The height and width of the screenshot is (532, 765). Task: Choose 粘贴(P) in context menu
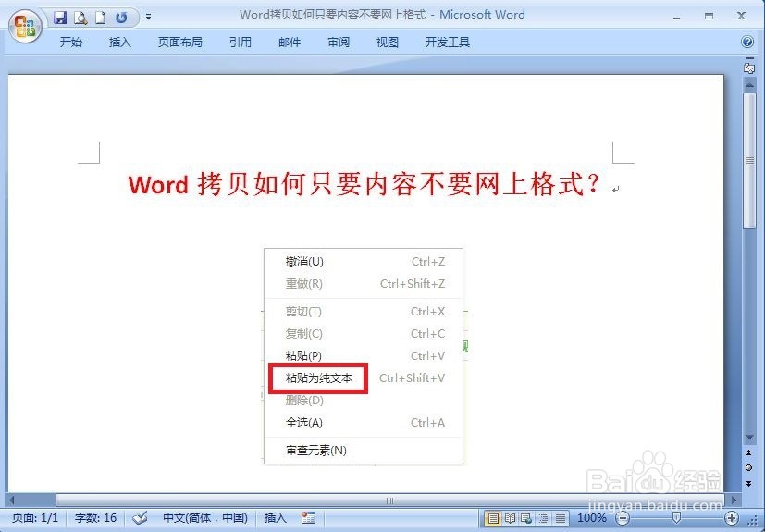click(x=364, y=356)
